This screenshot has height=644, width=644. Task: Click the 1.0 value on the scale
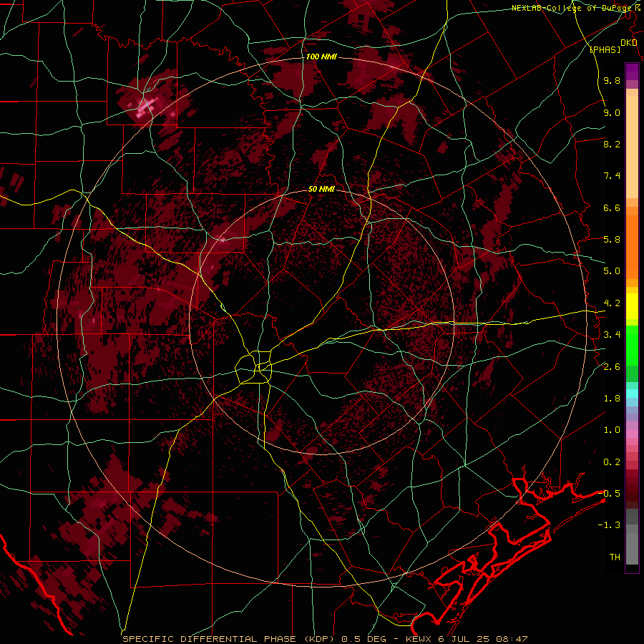[612, 430]
